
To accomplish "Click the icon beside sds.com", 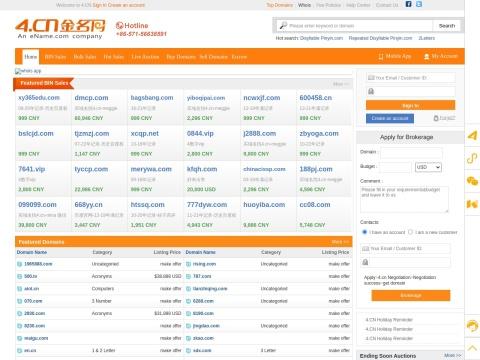I will coord(188,351).
